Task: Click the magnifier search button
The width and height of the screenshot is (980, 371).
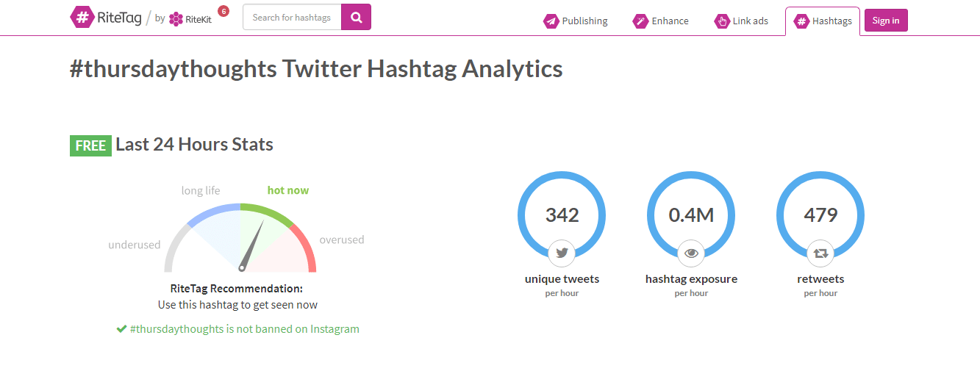Action: (357, 17)
